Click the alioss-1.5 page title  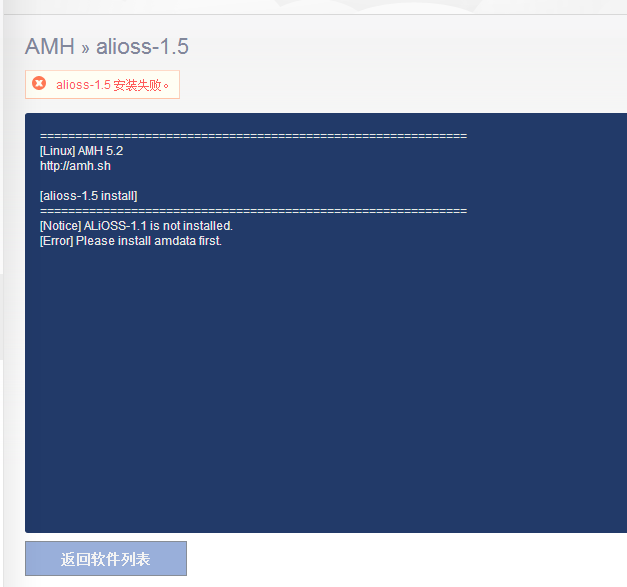click(142, 46)
